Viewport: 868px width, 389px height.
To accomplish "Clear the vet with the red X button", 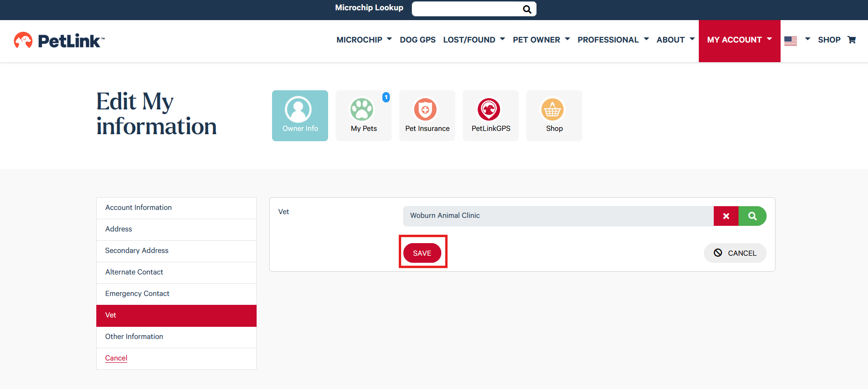I will pos(726,216).
